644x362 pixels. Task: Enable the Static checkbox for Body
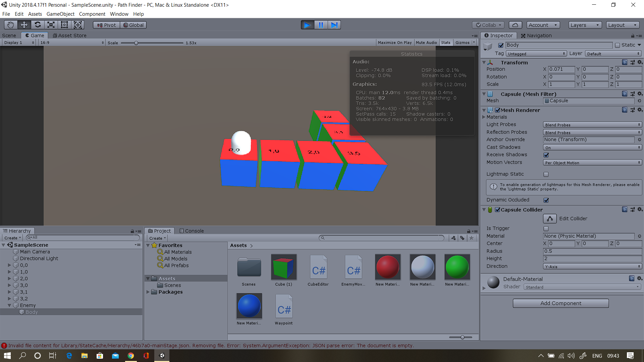pos(618,45)
